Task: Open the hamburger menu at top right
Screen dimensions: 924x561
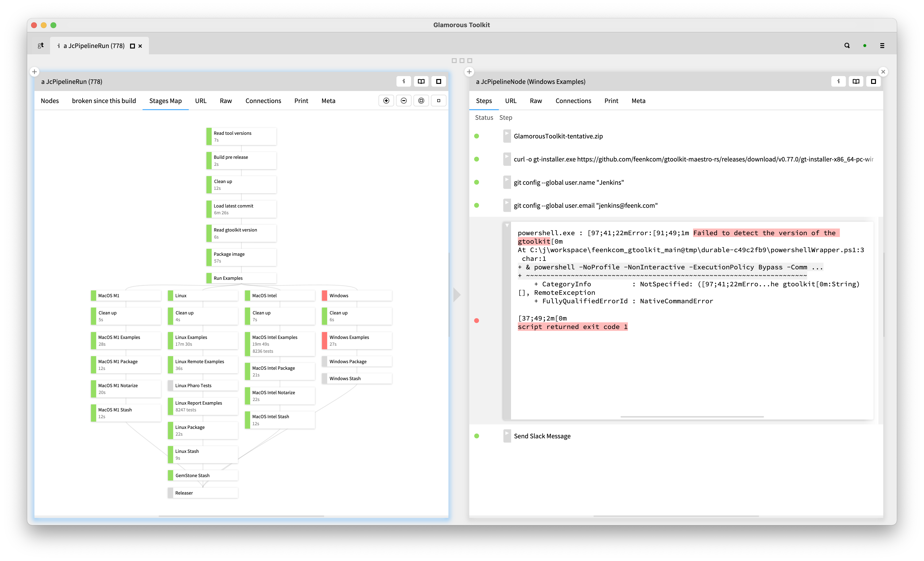Action: pyautogui.click(x=882, y=45)
